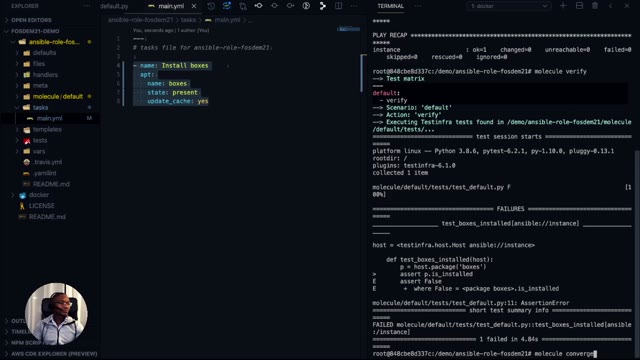
Task: Create a new terminal with plus icon
Action: pyautogui.click(x=563, y=6)
